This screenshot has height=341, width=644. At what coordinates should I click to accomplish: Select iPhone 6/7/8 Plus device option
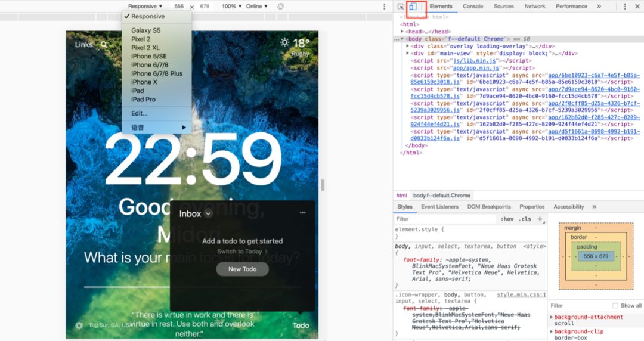point(157,73)
